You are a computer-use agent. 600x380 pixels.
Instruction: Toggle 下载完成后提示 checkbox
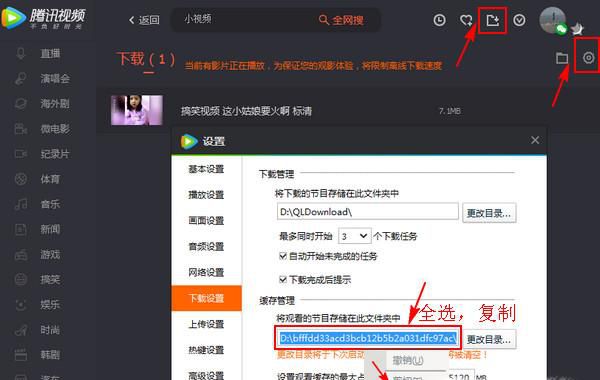[283, 280]
